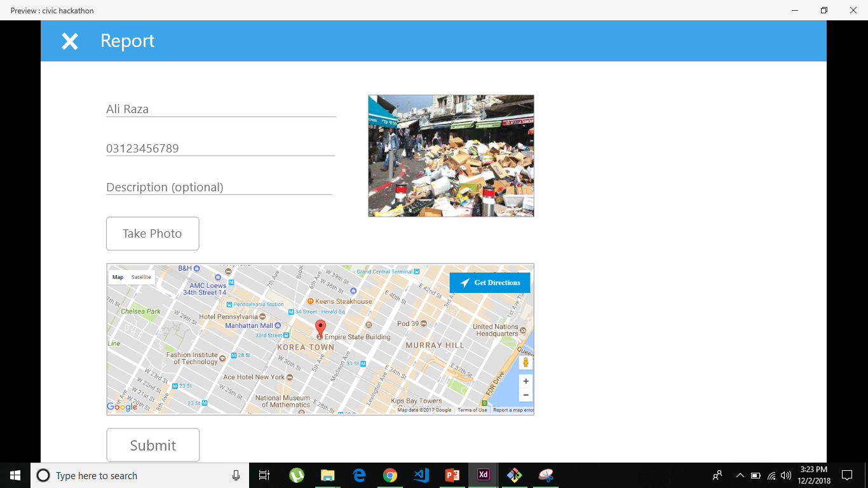Open uTorrent from the taskbar
868x488 pixels.
click(297, 475)
